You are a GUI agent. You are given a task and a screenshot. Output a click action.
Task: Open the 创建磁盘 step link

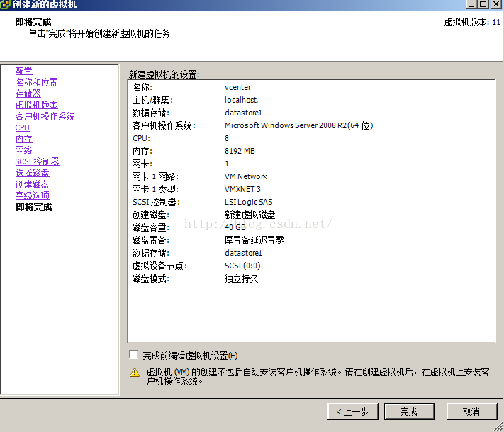[x=33, y=184]
